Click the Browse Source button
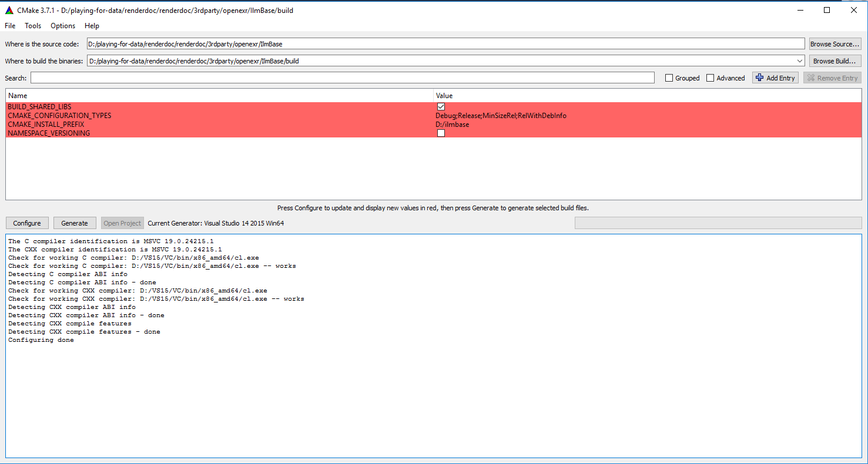Viewport: 868px width, 464px height. (835, 44)
